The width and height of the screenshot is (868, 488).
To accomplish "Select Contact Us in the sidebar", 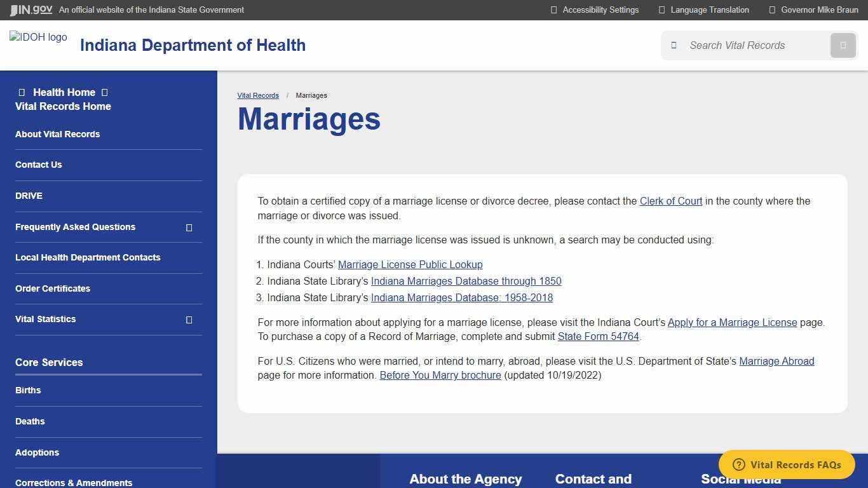I will point(39,165).
